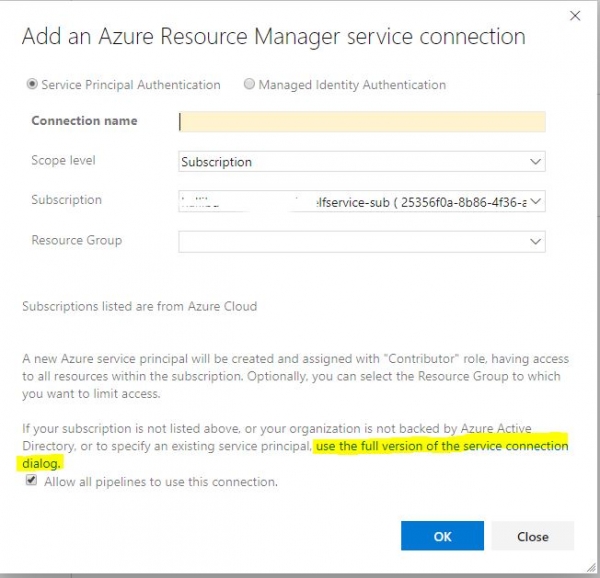The height and width of the screenshot is (578, 600).
Task: Click the Resource Group chevron arrow
Action: [536, 242]
